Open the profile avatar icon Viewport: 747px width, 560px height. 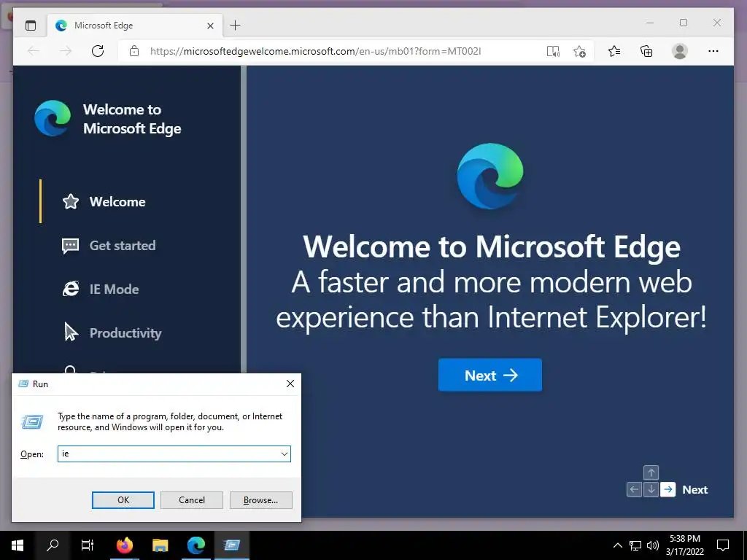click(x=680, y=51)
